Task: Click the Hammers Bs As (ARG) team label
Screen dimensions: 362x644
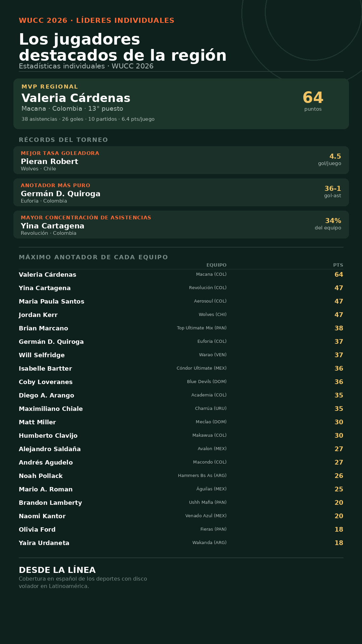Action: click(202, 476)
